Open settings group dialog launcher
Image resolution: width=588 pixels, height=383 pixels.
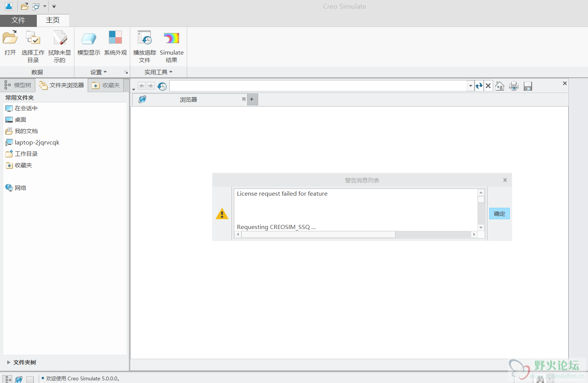(126, 72)
